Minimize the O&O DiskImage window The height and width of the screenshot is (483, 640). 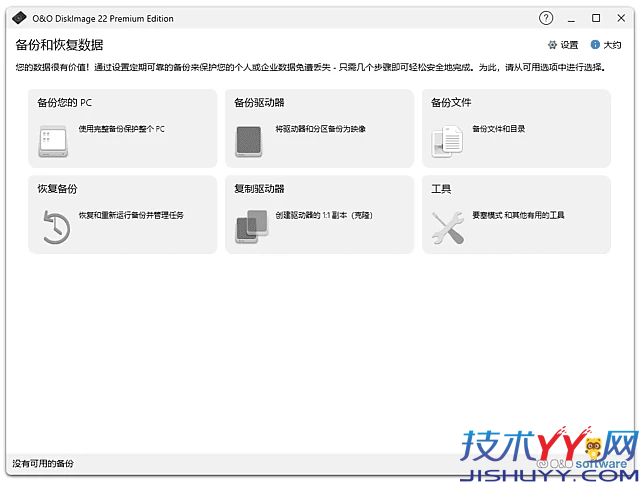pos(571,18)
